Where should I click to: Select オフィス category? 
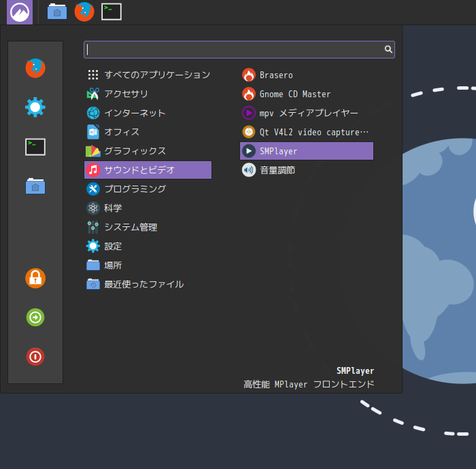click(148, 132)
